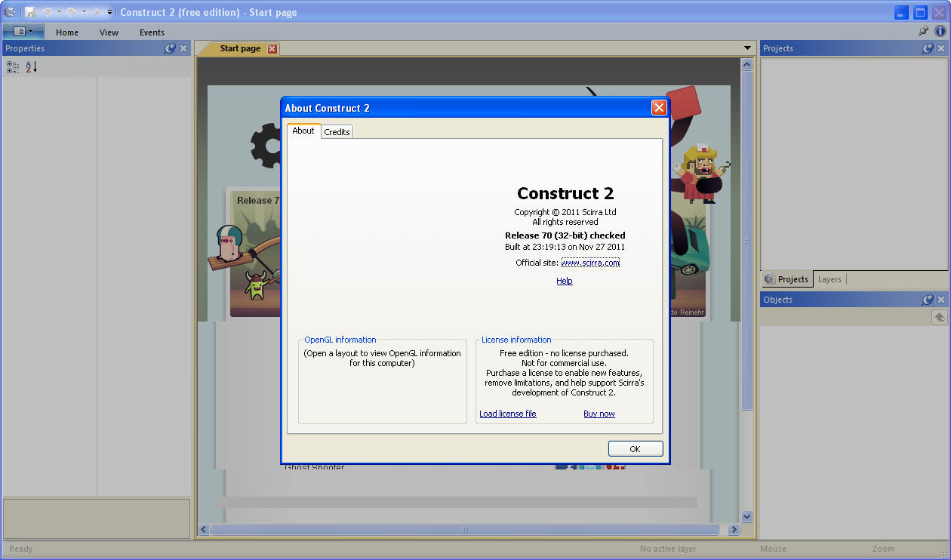Click the up-folder icon in Objects panel
This screenshot has width=951, height=560.
pos(939,318)
